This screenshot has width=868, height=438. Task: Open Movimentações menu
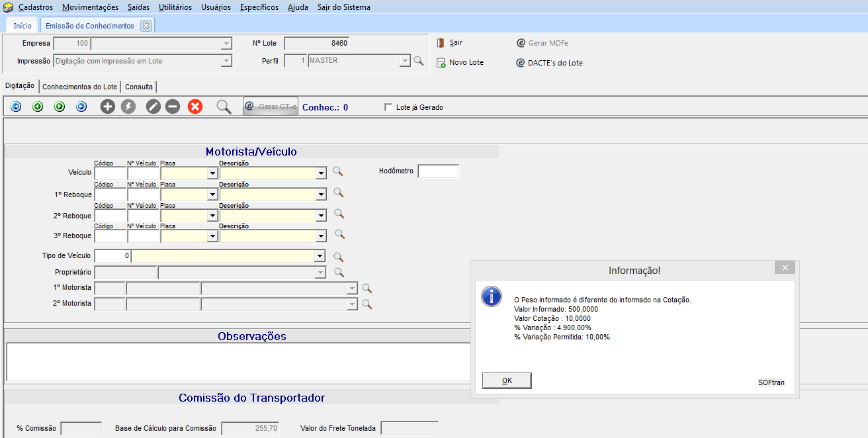tap(91, 7)
